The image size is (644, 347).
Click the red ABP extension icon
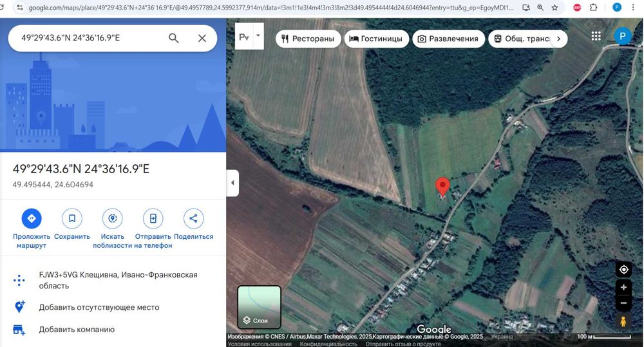tap(577, 7)
